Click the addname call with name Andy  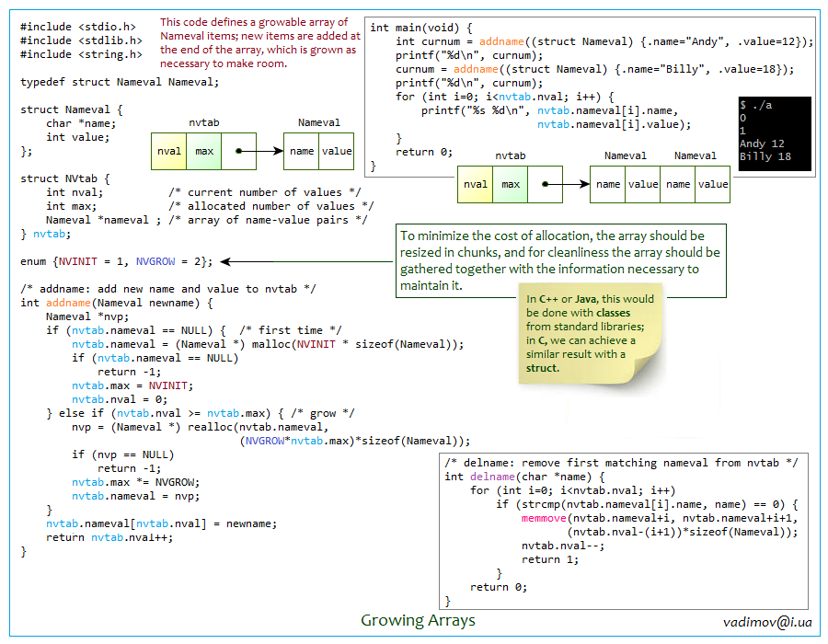click(x=604, y=41)
